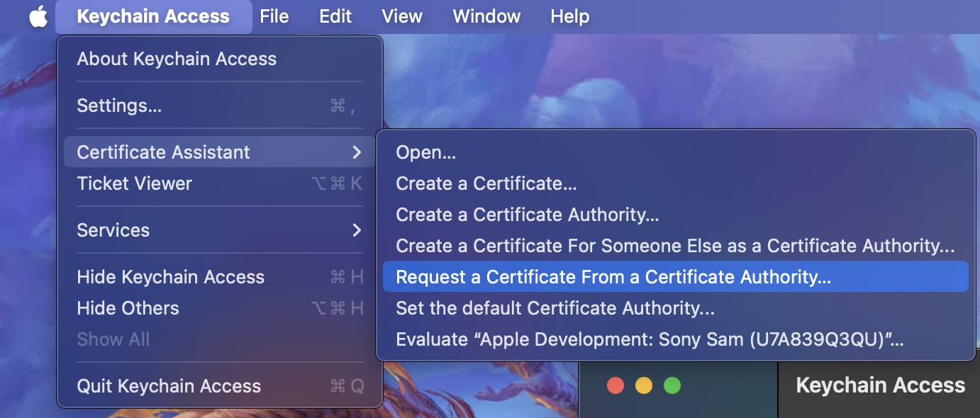The height and width of the screenshot is (418, 980).
Task: Choose Hide Others
Action: pyautogui.click(x=219, y=308)
